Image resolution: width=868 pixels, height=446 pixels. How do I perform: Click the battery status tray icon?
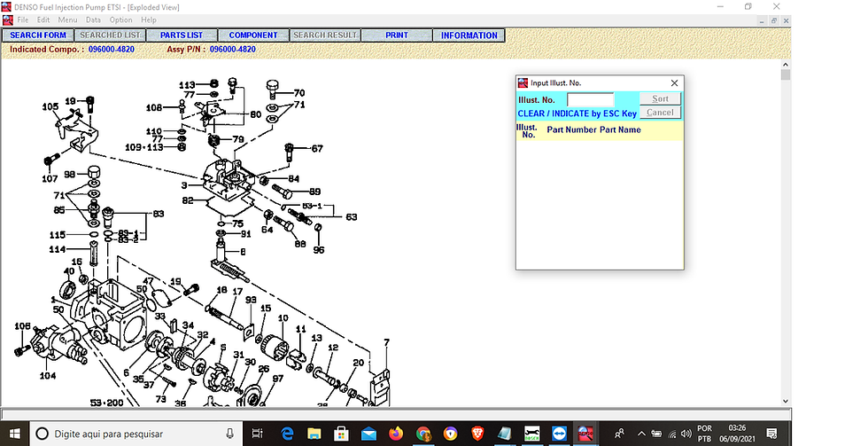pyautogui.click(x=656, y=434)
